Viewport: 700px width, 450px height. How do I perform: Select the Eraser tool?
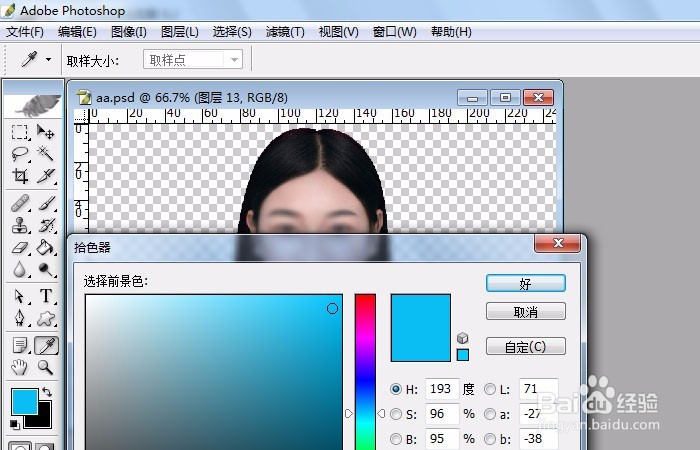click(x=20, y=247)
